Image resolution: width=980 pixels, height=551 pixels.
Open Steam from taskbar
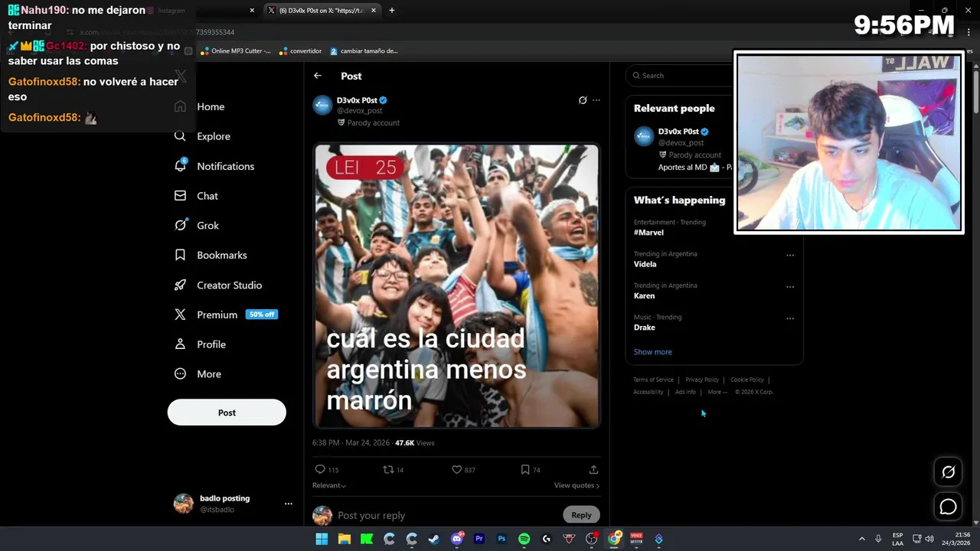[434, 539]
